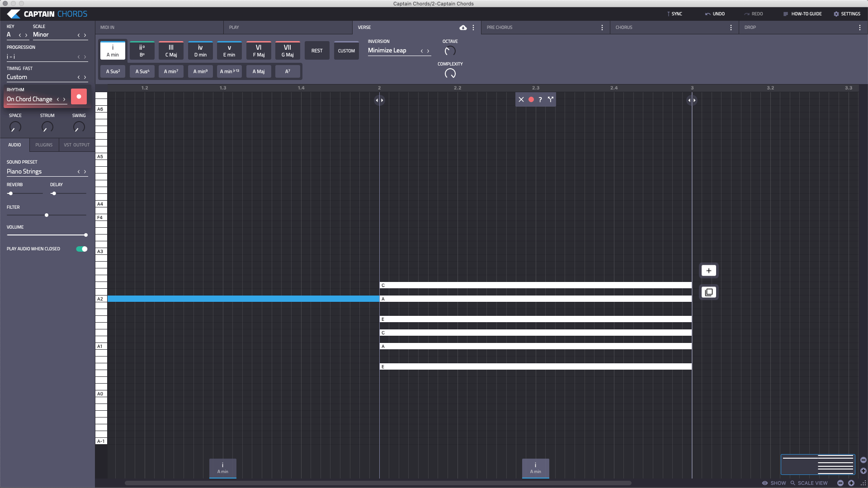Viewport: 868px width, 488px height.
Task: Select the VI F Maj chord
Action: coord(259,51)
